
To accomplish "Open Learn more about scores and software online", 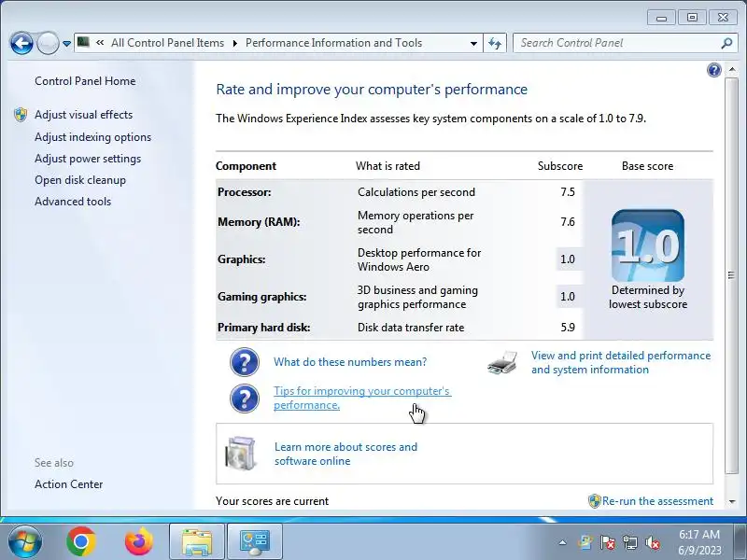I will click(345, 454).
